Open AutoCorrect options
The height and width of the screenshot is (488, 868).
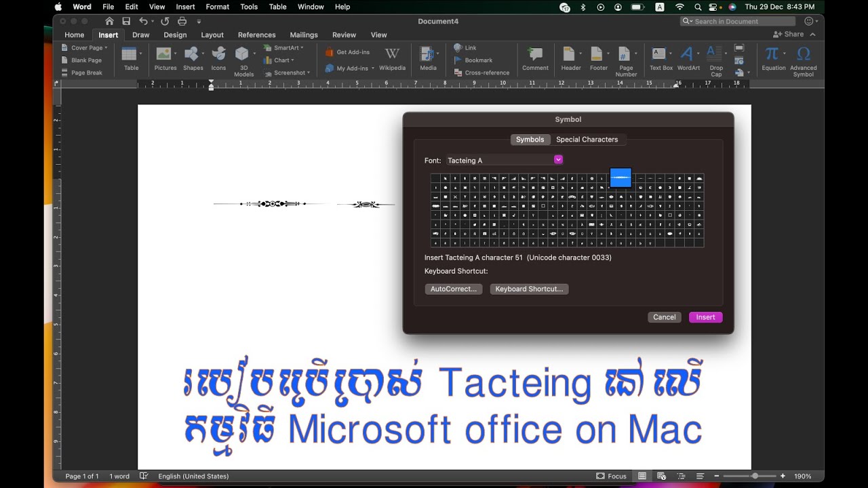point(454,289)
